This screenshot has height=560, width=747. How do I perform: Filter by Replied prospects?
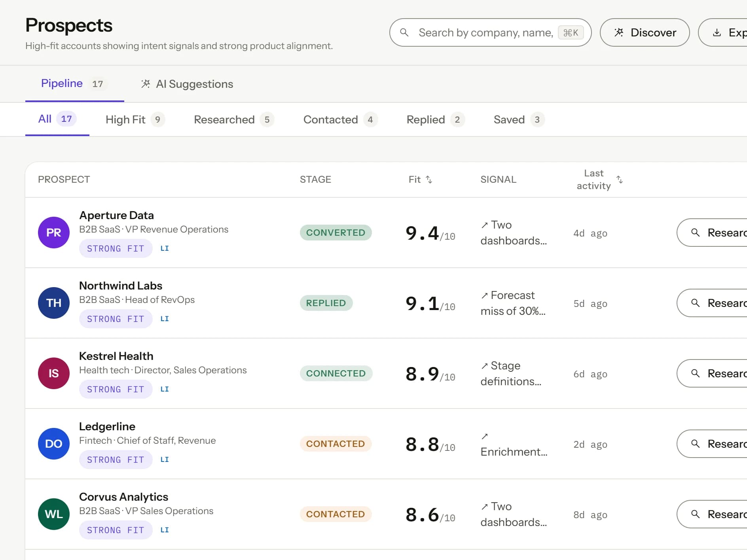[436, 119]
